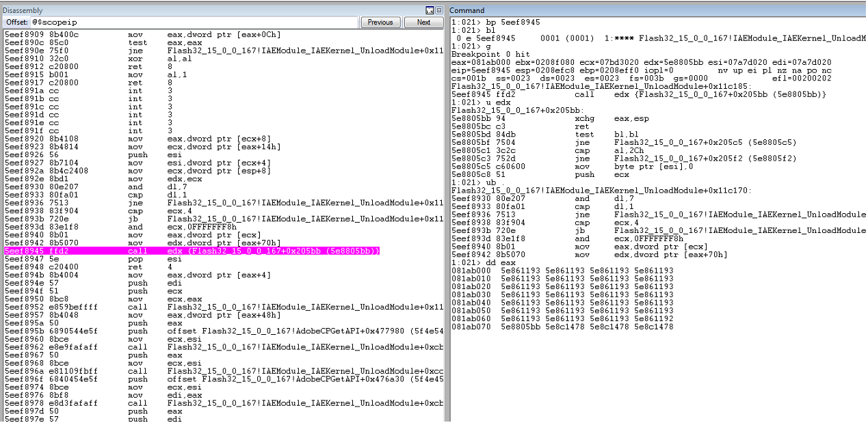Viewport: 868px width, 425px height.
Task: Select the 'xchg eax,esp' line at 5e8805bb
Action: 548,118
